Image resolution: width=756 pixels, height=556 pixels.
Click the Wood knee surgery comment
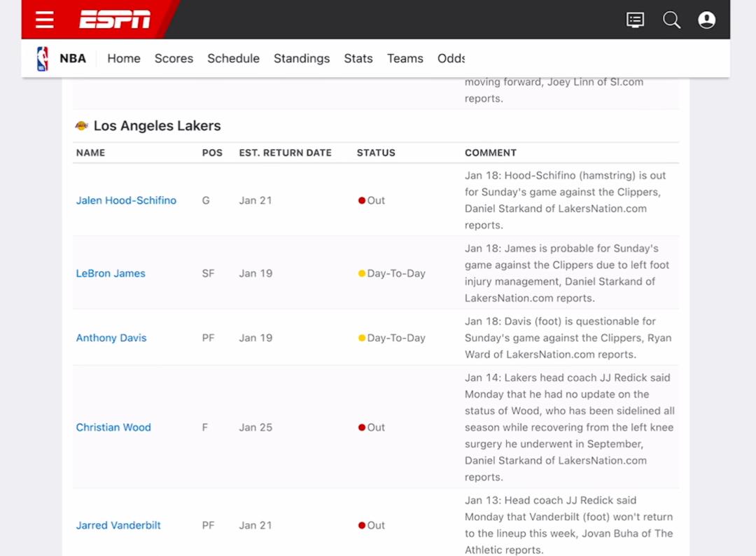point(569,427)
